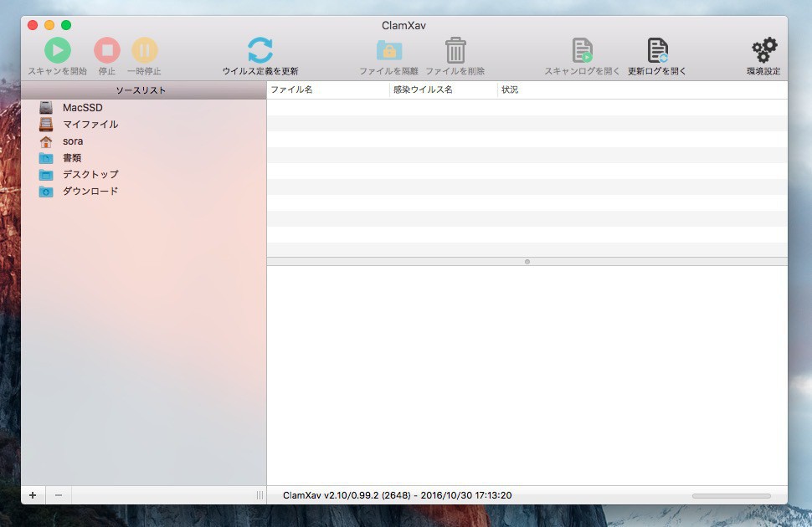Update virus definitions with blue arrows icon
Screen dimensions: 812x527
coord(260,51)
